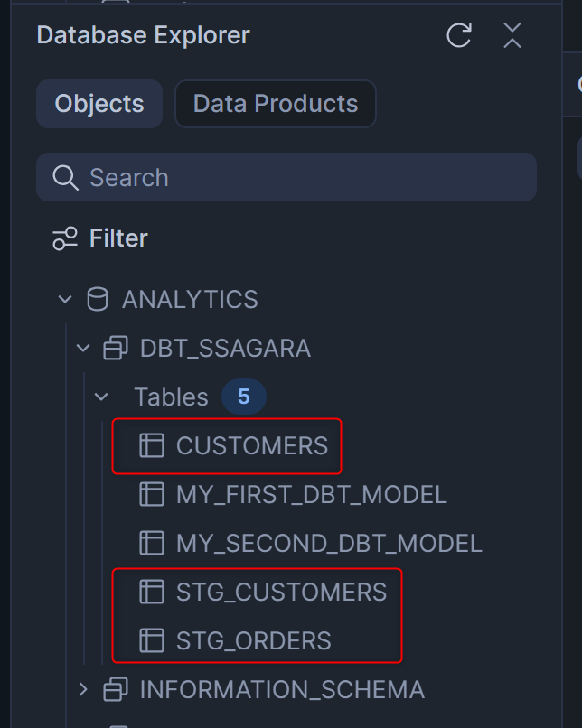Collapse the ANALYTICS database node
Image resolution: width=582 pixels, height=728 pixels.
coord(64,299)
